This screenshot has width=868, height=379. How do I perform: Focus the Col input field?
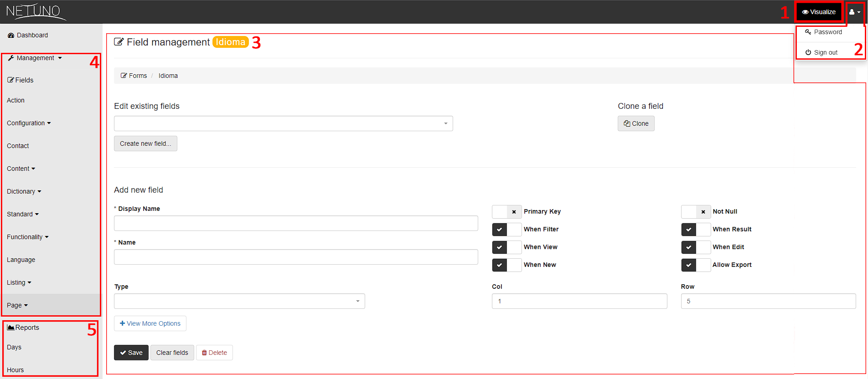579,301
